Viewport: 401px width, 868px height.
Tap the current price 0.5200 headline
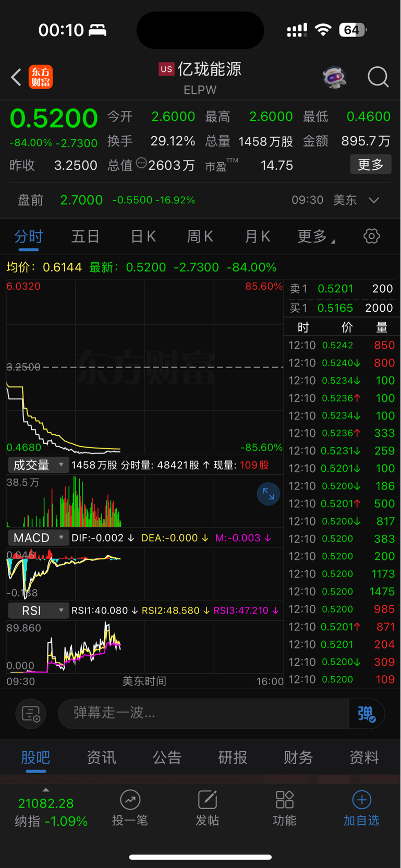click(x=54, y=118)
